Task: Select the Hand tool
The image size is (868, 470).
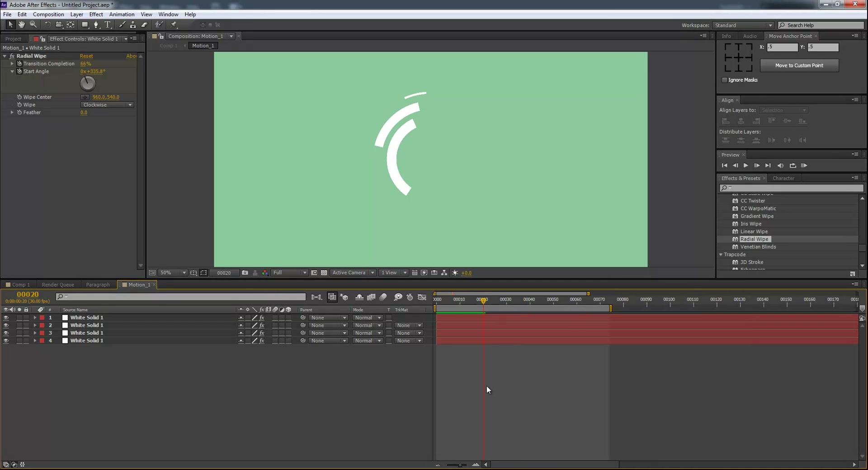Action: (x=22, y=25)
